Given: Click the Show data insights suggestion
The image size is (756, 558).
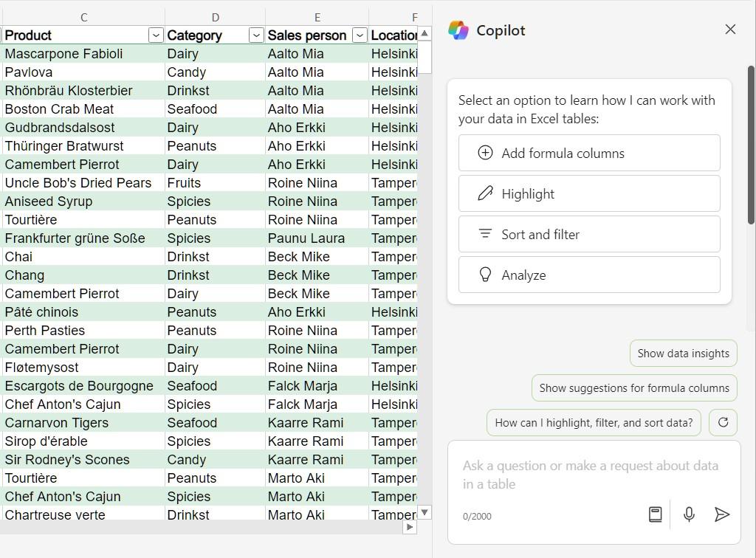Looking at the screenshot, I should tap(683, 353).
